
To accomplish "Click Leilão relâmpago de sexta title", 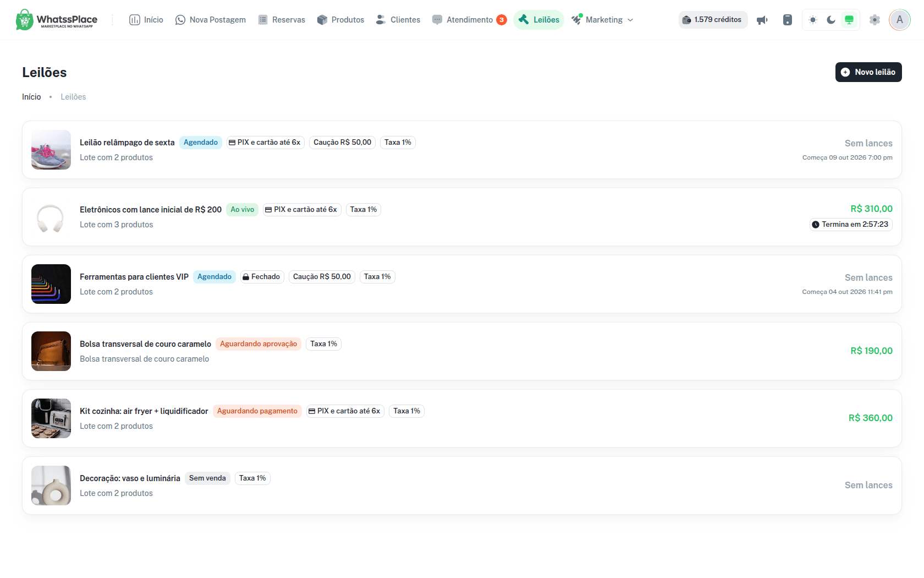I will 127,143.
